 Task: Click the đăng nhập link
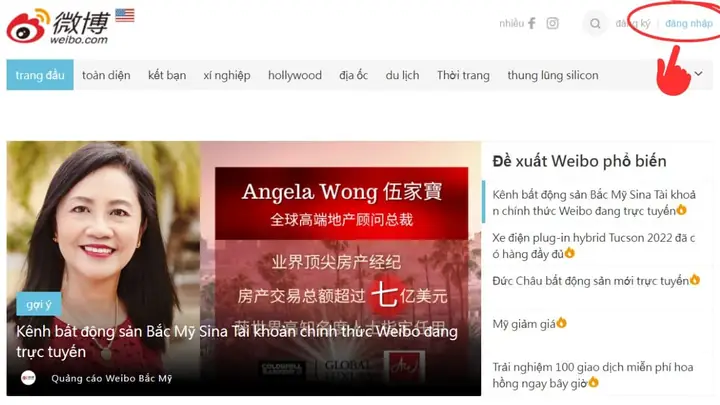click(x=689, y=23)
